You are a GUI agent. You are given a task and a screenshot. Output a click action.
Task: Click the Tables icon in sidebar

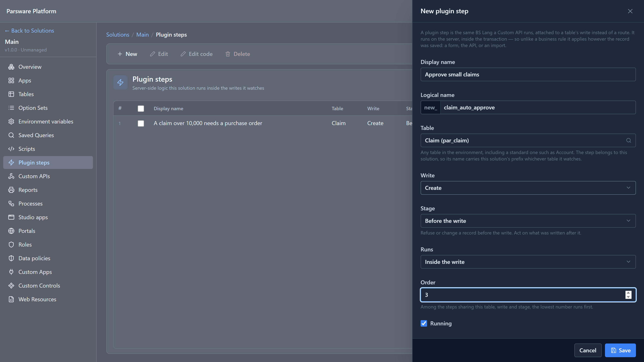pyautogui.click(x=11, y=94)
